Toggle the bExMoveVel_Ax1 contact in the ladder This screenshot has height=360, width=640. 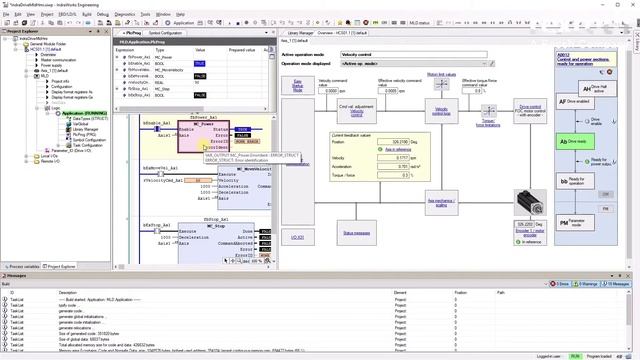click(160, 174)
